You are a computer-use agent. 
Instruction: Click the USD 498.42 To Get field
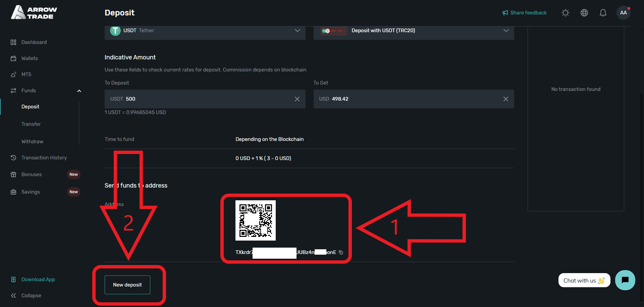414,99
